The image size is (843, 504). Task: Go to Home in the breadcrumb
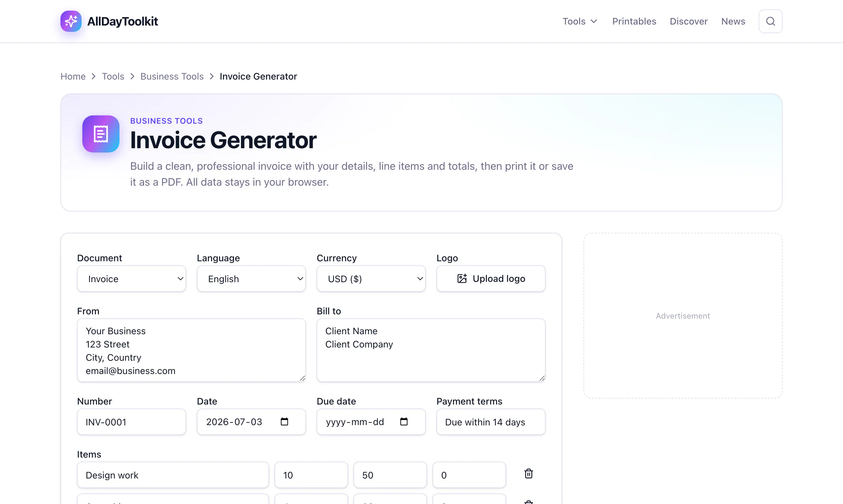pyautogui.click(x=73, y=76)
